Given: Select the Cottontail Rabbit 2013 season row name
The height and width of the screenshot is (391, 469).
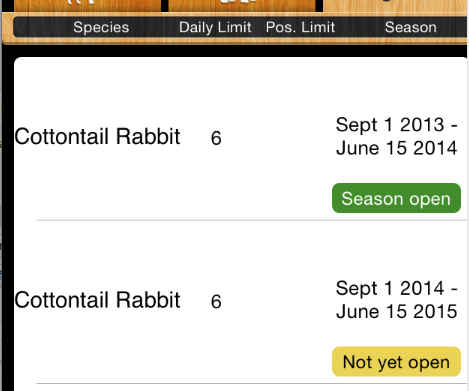Looking at the screenshot, I should point(97,137).
